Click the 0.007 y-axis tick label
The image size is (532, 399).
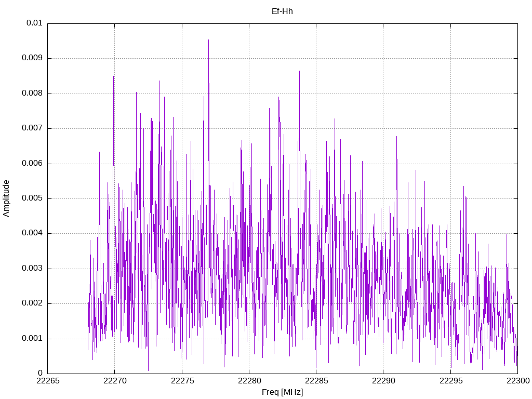coord(32,128)
